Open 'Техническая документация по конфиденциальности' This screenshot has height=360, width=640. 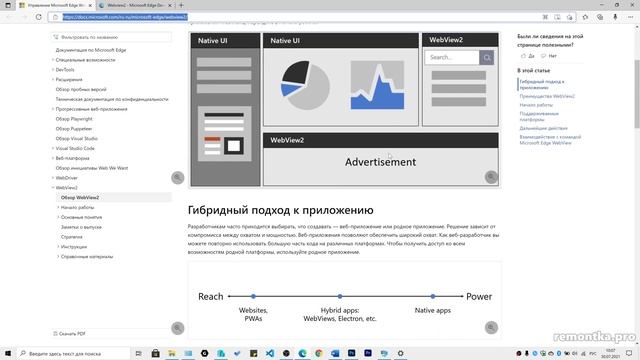(112, 99)
